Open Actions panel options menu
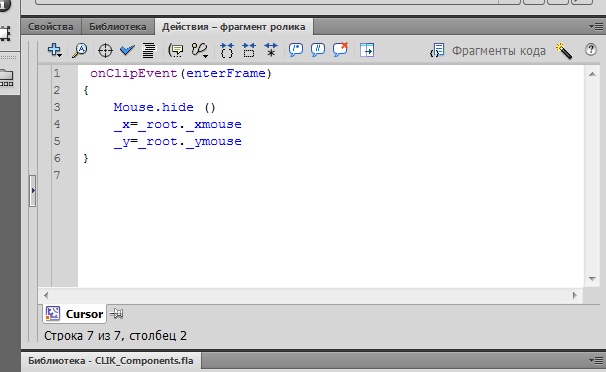 click(596, 27)
